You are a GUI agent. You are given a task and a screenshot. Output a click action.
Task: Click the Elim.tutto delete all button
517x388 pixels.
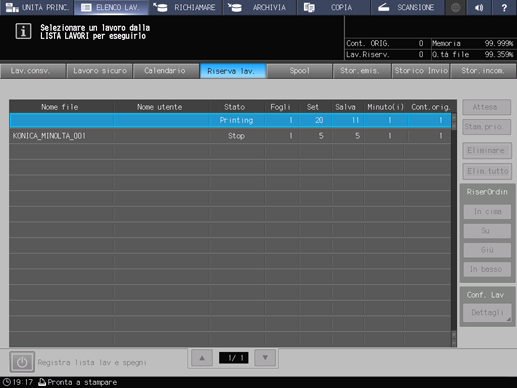487,171
